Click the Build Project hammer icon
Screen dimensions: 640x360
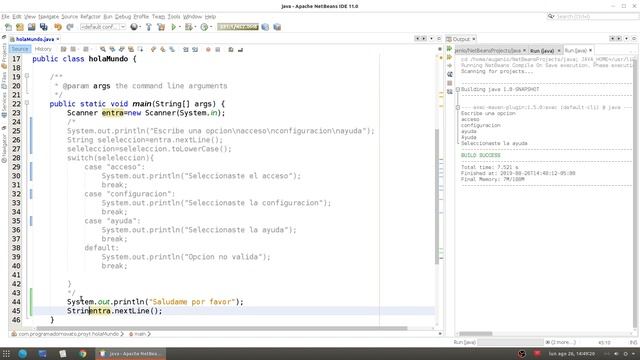click(149, 27)
